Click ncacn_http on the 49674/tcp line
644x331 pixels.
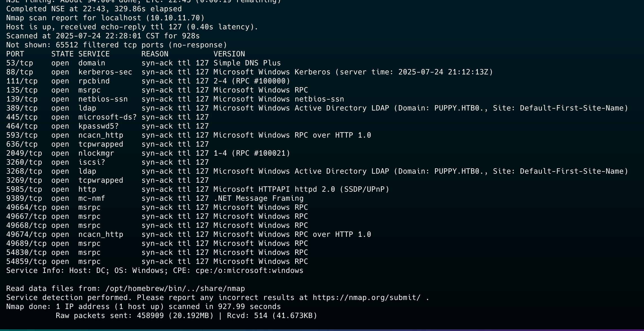[x=101, y=235]
